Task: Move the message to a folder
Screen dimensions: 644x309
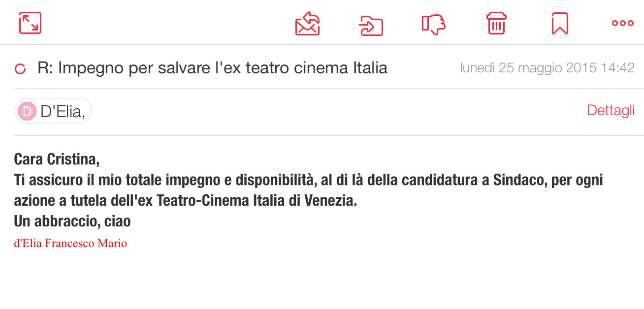Action: (x=371, y=25)
